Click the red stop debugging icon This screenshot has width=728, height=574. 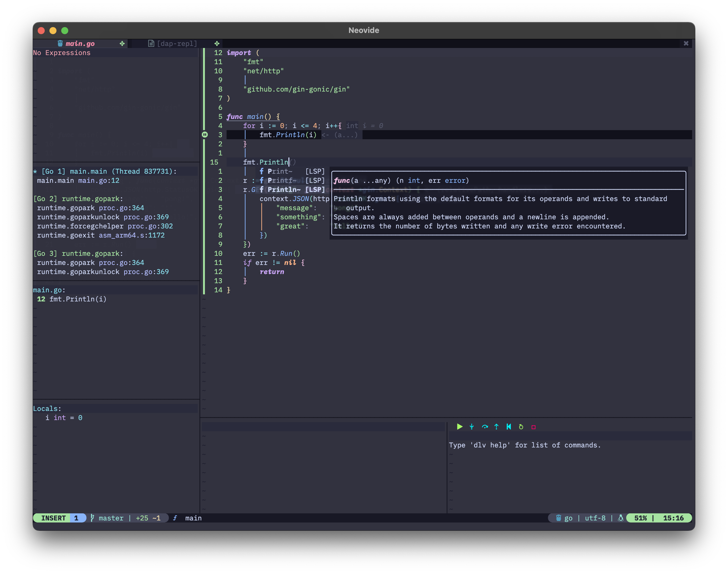(x=533, y=427)
